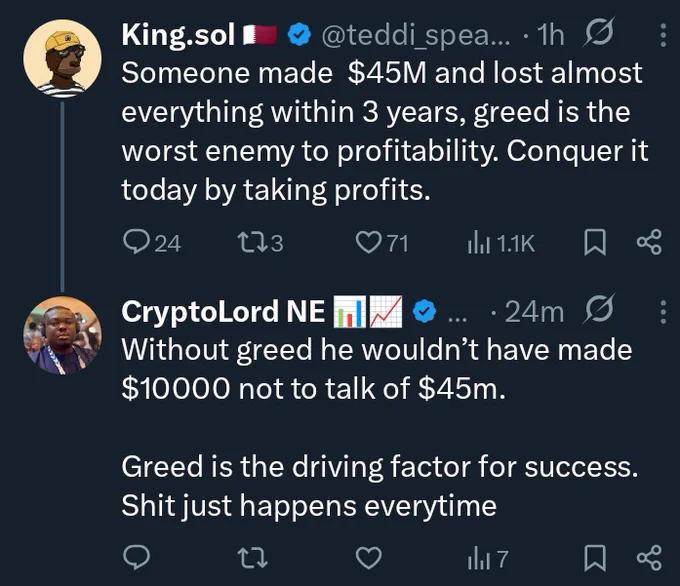This screenshot has height=586, width=680.
Task: Open Grok icon on King.sol's tweet
Action: pyautogui.click(x=599, y=33)
